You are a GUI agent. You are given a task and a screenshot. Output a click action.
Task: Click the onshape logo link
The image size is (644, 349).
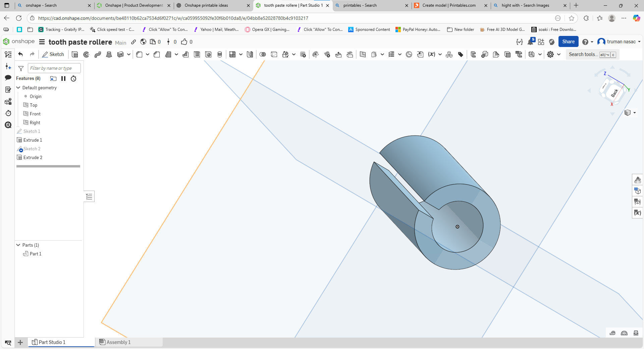(19, 42)
